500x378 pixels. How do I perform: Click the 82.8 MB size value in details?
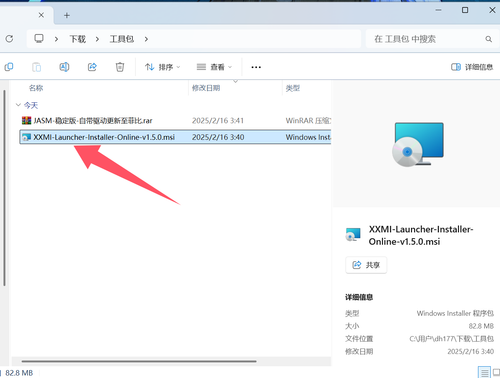[481, 326]
